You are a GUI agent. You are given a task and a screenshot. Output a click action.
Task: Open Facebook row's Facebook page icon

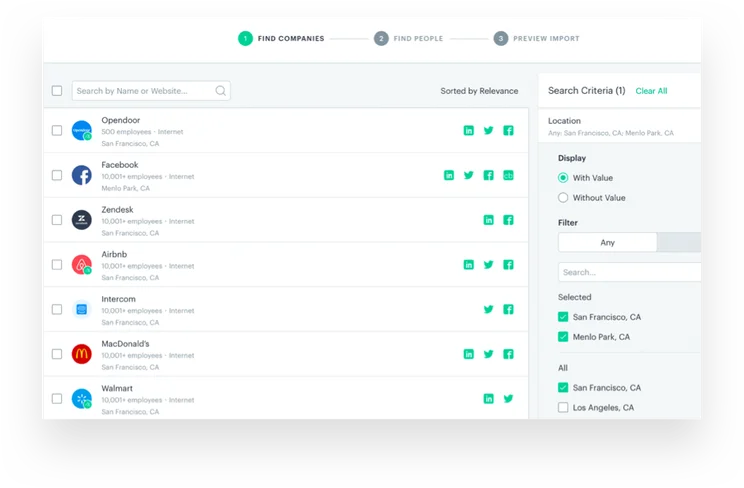pos(488,175)
